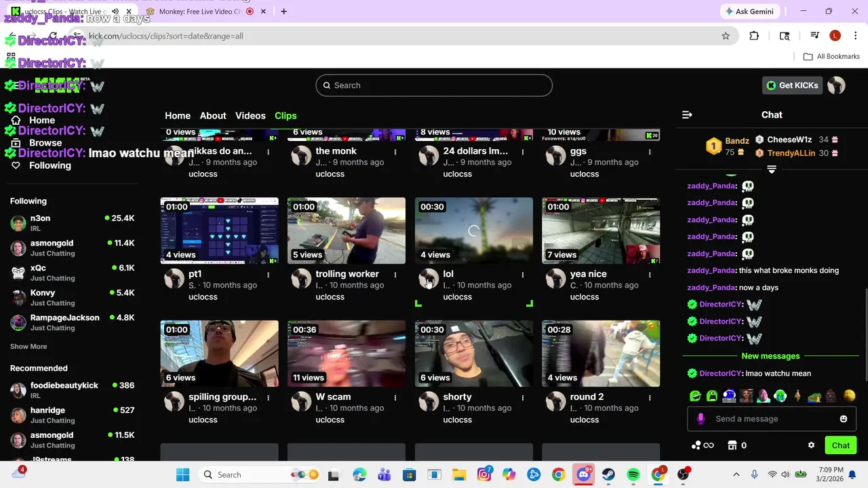
Task: Open the Home tab of channel
Action: coord(178,116)
